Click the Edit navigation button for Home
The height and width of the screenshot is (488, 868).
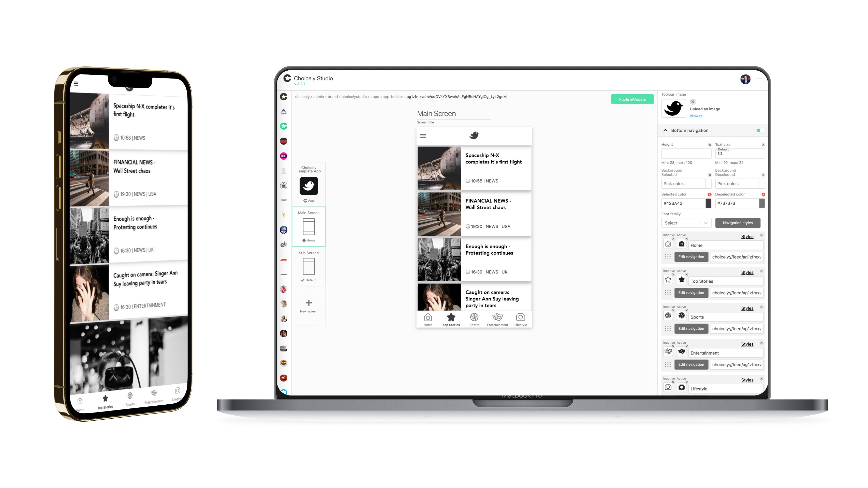coord(692,257)
